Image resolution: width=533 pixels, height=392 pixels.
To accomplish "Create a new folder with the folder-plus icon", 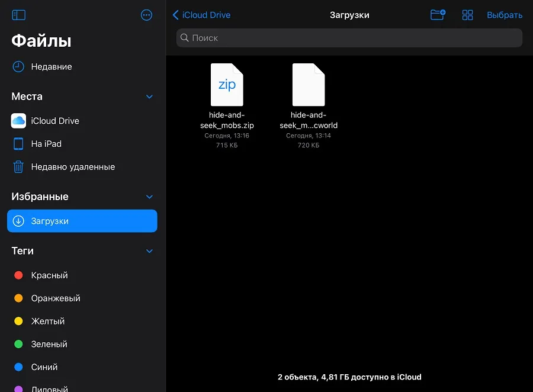I will (438, 15).
